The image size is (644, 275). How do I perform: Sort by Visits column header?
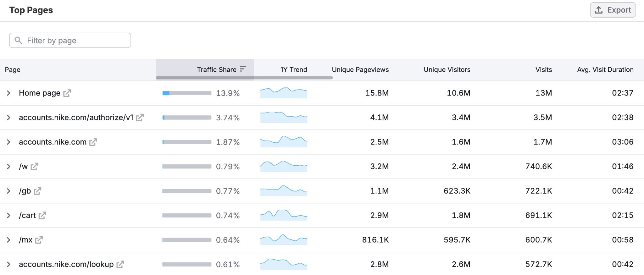[544, 69]
